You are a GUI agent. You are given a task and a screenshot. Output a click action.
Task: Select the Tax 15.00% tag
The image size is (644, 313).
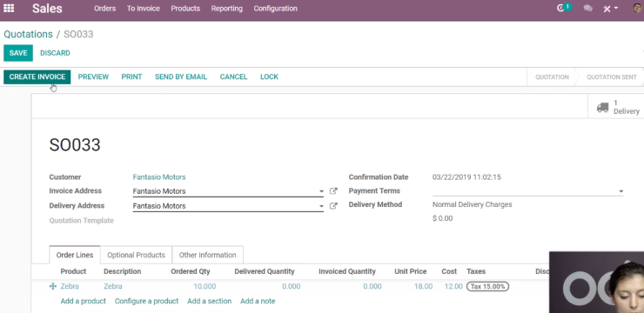point(487,286)
